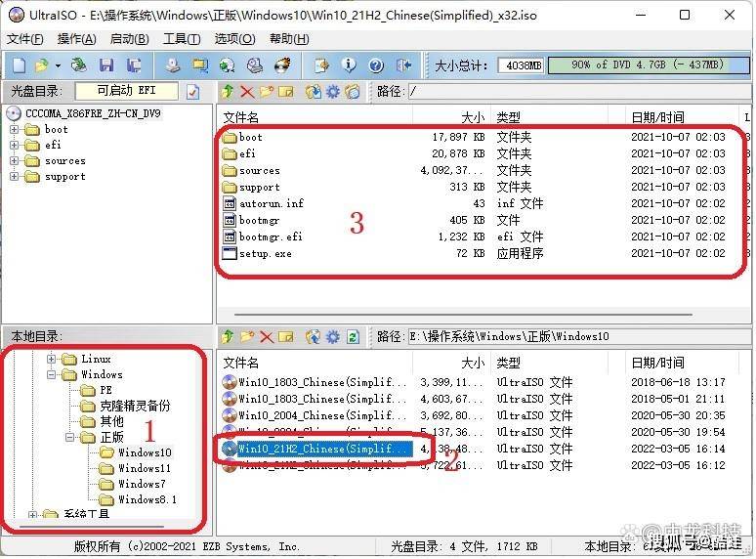Expand the support folder in disc tree
The image size is (756, 559).
click(14, 177)
